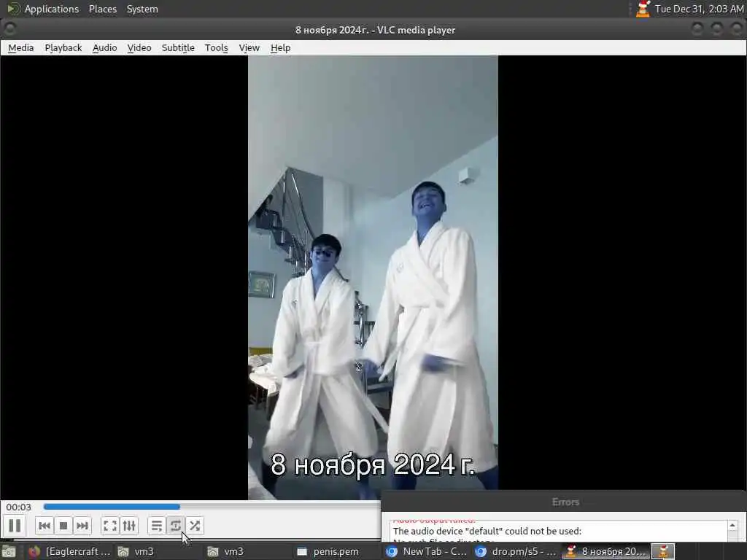Click the elapsed time 00:03 label

coord(18,507)
